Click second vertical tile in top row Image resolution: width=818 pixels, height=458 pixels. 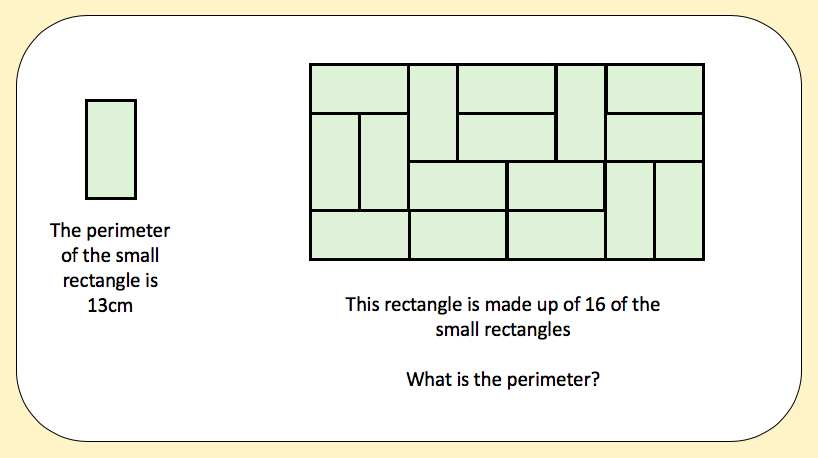[581, 112]
